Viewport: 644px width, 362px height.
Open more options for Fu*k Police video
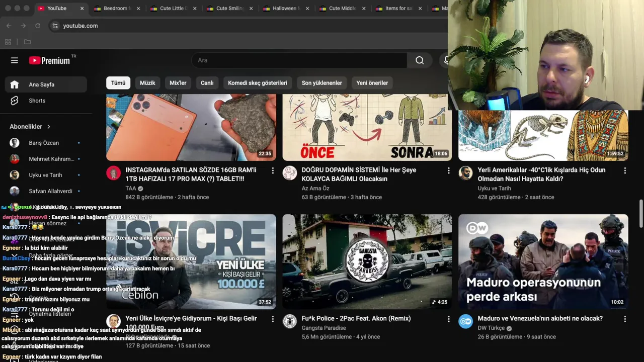(449, 319)
